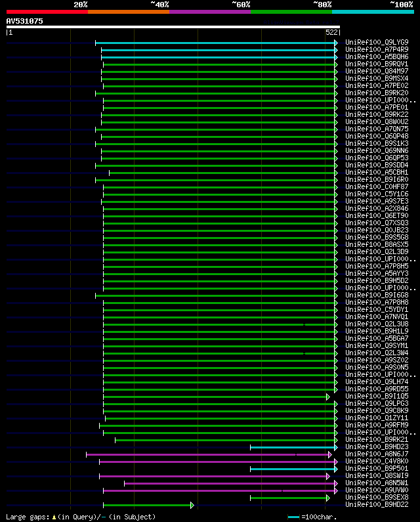Select the UniRef100_Q7XSQ3 label
Screen dimensions: 420x522
[377, 223]
